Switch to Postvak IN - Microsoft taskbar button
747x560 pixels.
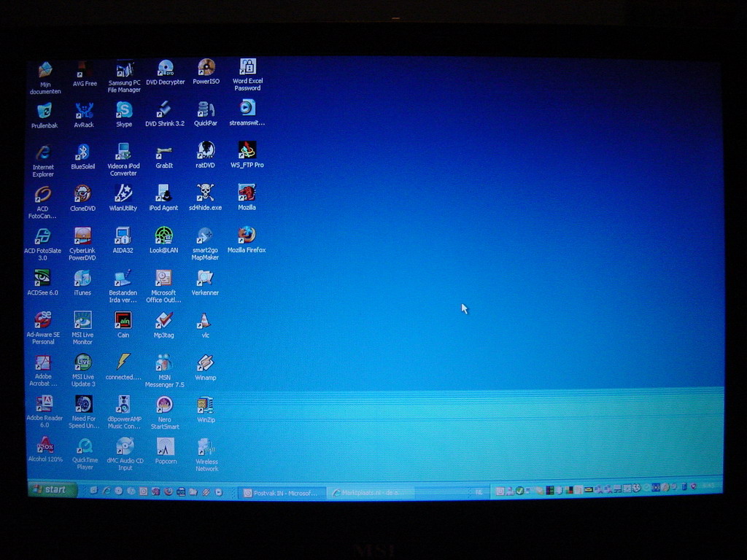tap(282, 493)
